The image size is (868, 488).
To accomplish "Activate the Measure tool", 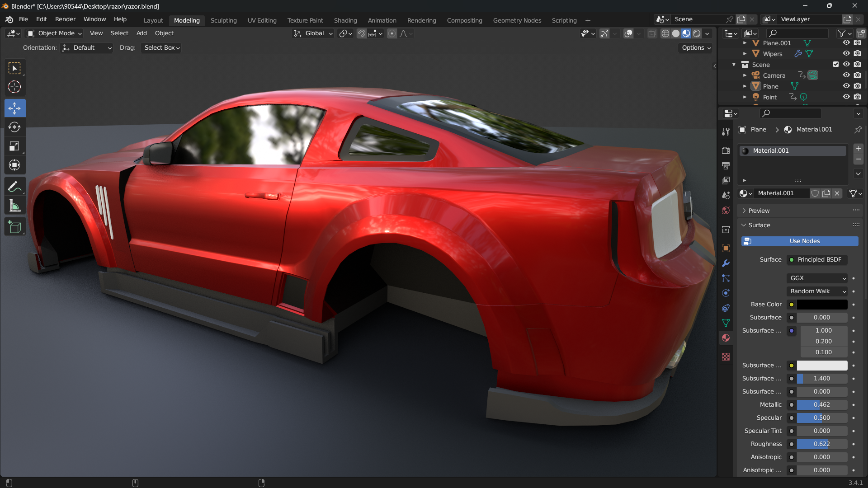I will click(14, 206).
